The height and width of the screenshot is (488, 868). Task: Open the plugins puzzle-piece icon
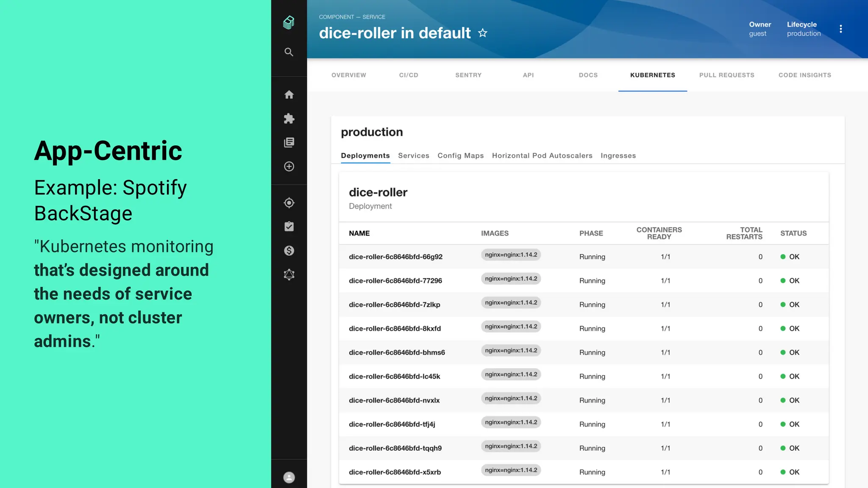289,119
